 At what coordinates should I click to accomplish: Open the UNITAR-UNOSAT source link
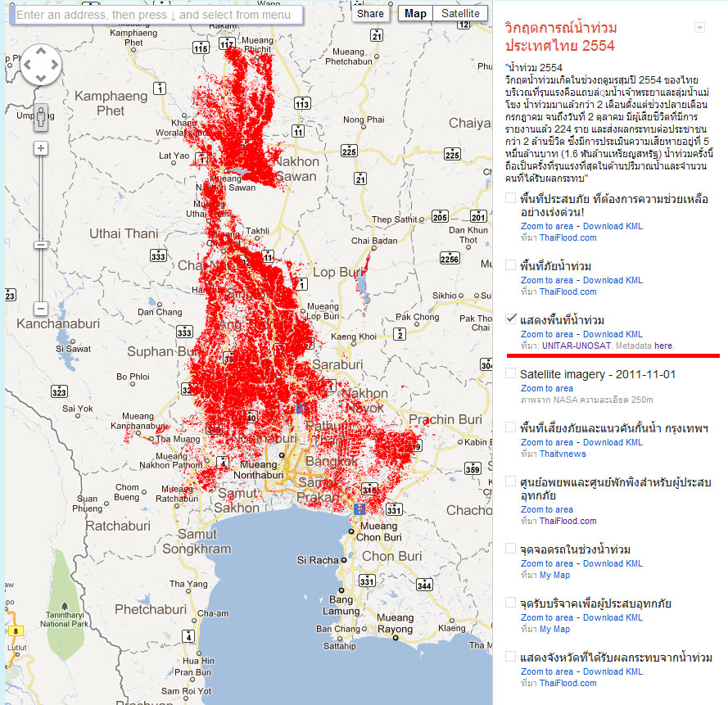577,346
